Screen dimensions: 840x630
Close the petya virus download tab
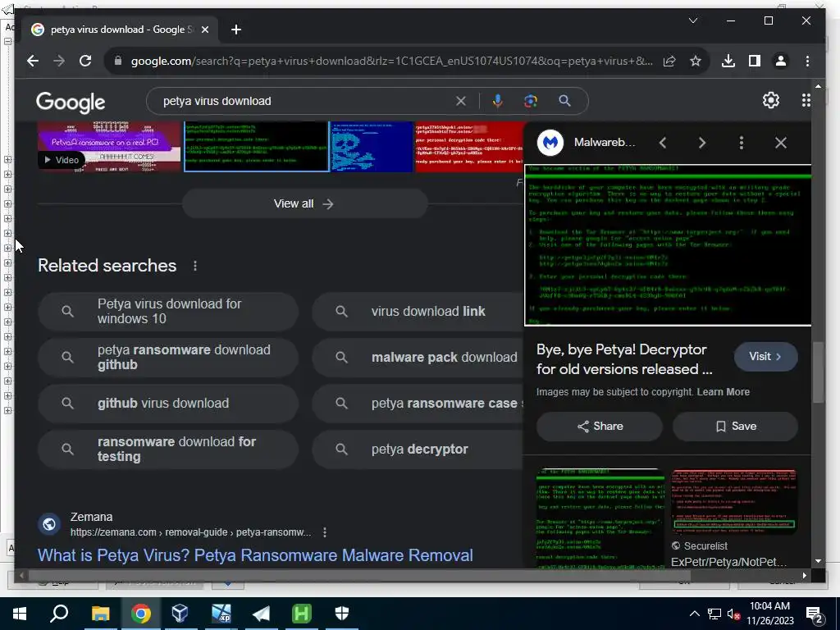click(x=205, y=30)
